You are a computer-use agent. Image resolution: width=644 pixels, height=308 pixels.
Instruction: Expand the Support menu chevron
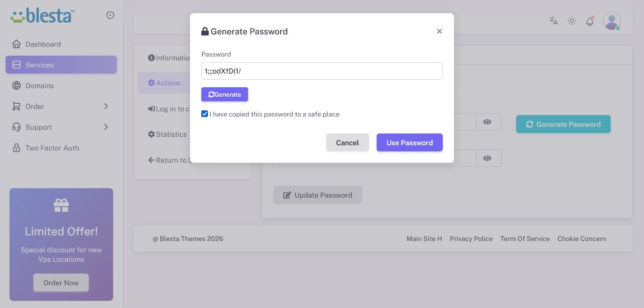pyautogui.click(x=106, y=127)
